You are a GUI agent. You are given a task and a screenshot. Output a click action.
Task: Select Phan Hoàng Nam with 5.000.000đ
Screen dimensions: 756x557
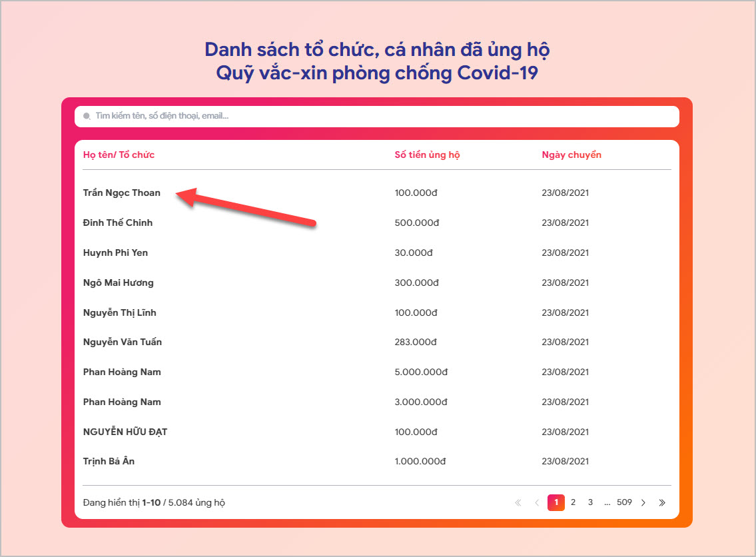[122, 372]
